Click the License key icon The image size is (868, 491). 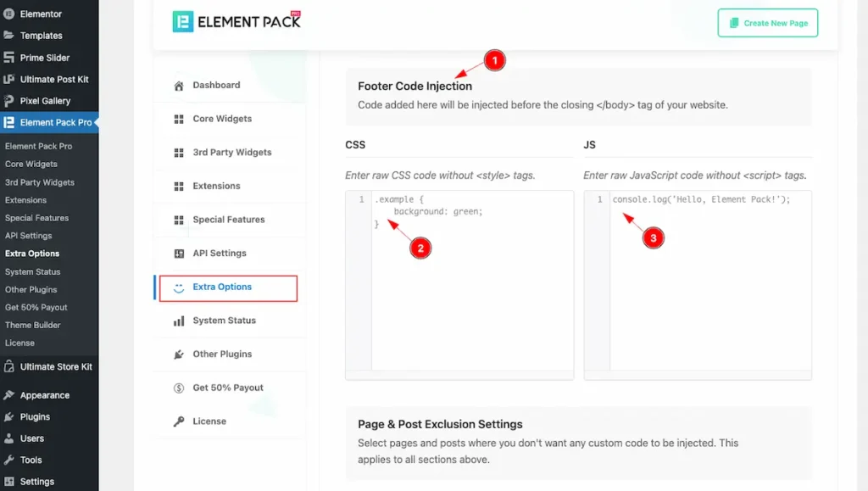point(179,421)
